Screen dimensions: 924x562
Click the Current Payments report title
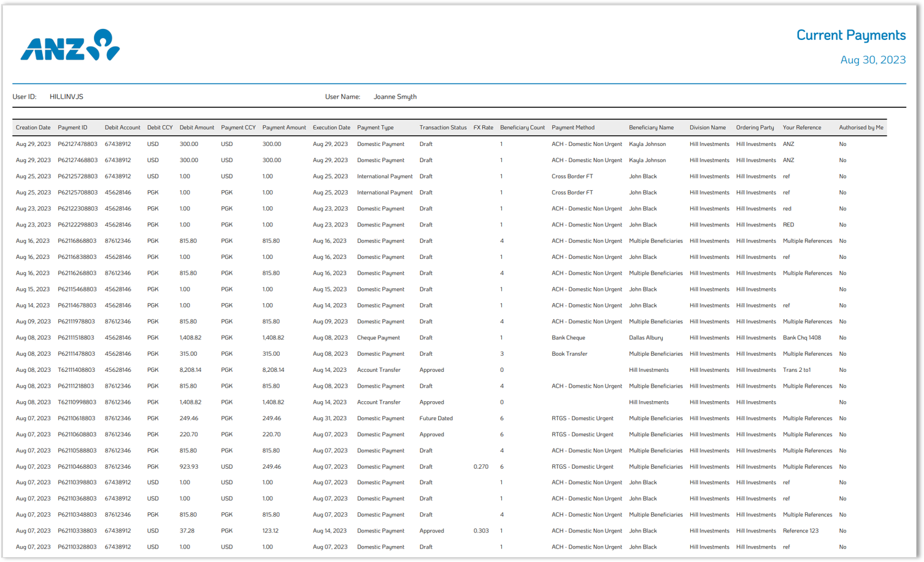click(852, 35)
